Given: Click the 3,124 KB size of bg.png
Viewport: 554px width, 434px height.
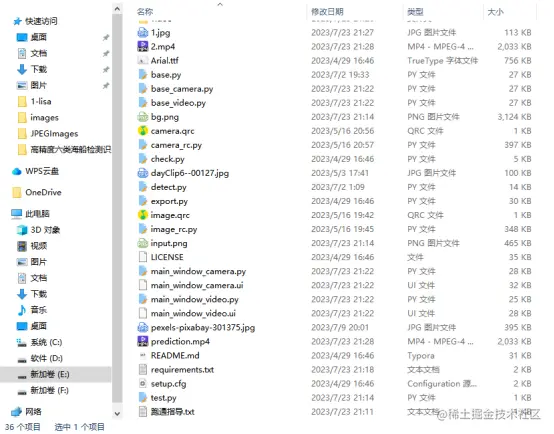Looking at the screenshot, I should (514, 117).
